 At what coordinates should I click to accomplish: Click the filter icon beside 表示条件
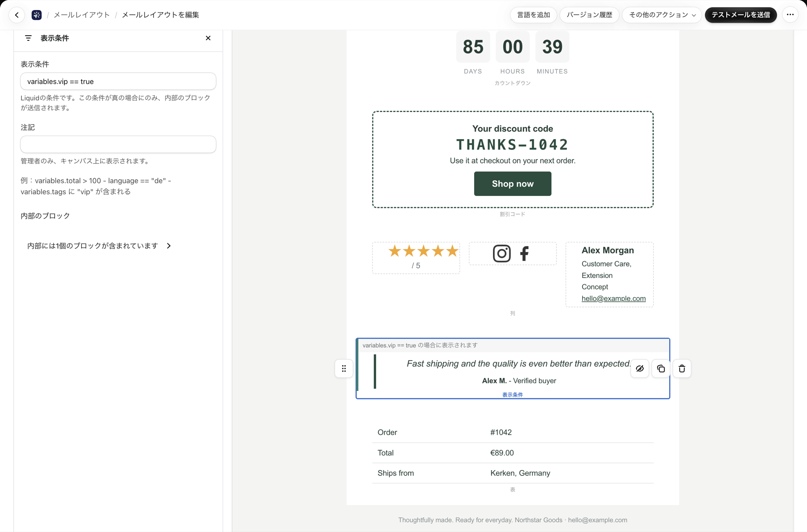tap(28, 38)
